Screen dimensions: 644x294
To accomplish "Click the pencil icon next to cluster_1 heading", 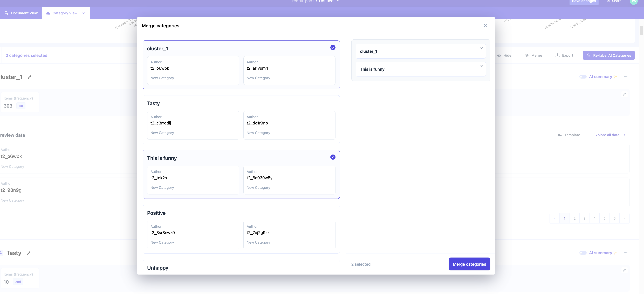I will pos(30,77).
